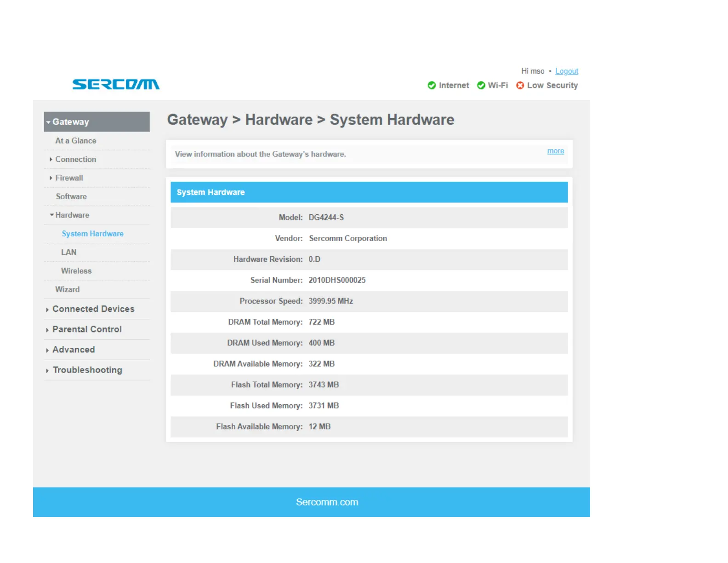Open the LAN hardware page
The height and width of the screenshot is (563, 728).
click(69, 252)
